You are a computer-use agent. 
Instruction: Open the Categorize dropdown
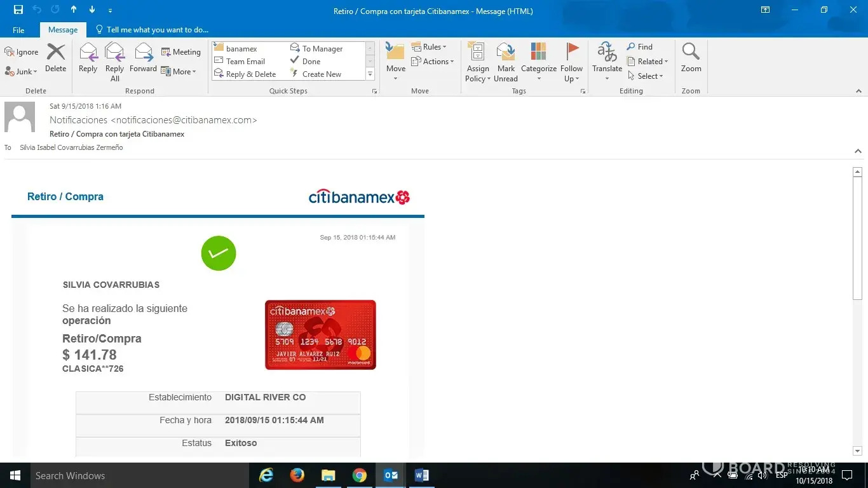point(539,62)
